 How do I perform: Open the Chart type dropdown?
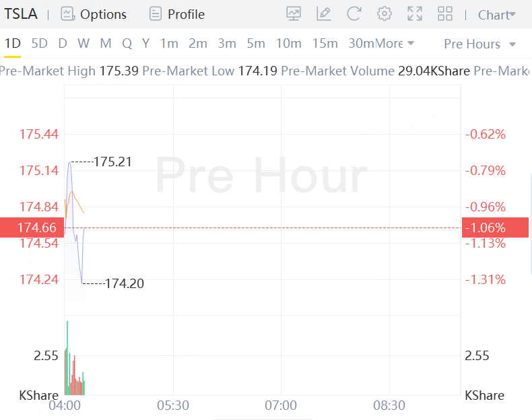click(x=497, y=15)
